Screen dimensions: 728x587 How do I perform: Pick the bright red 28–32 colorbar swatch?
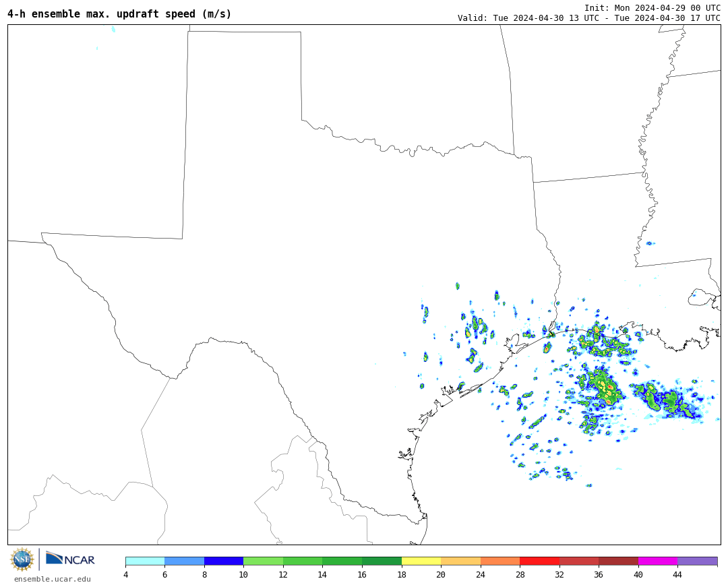tap(539, 561)
